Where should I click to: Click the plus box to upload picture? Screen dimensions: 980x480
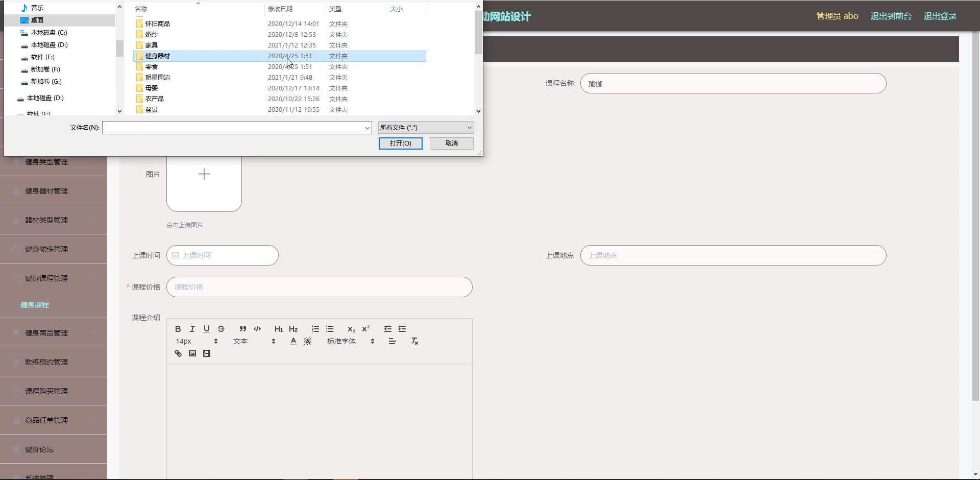point(204,174)
